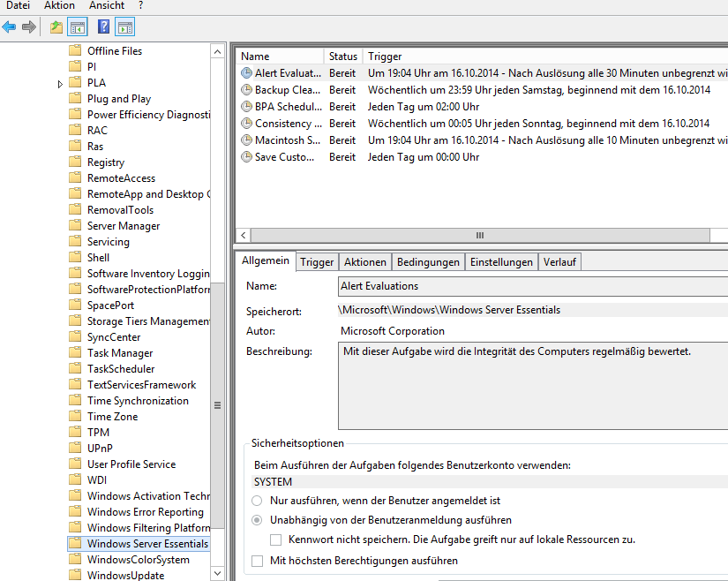Select 'Nur ausführen, wenn der Benutzer angemeldet ist'
This screenshot has height=581, width=728.
(x=258, y=501)
